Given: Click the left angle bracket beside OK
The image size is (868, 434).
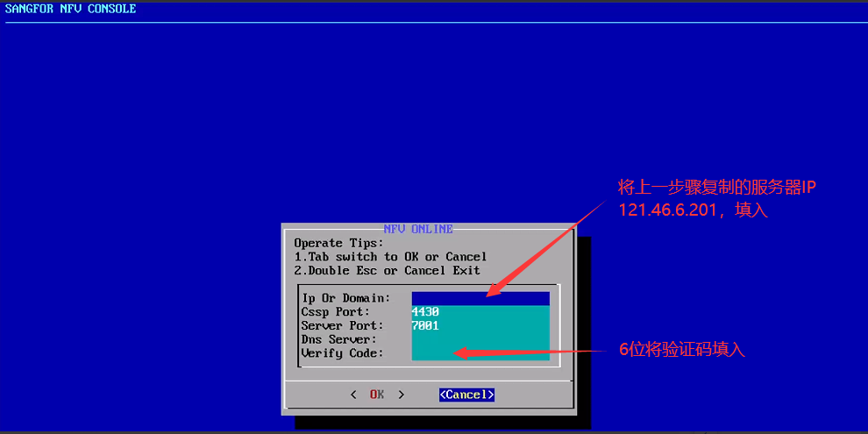Looking at the screenshot, I should (353, 395).
